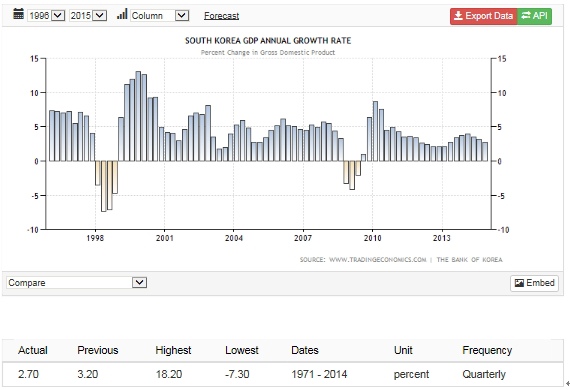Open the Forecast link
570x390 pixels.
221,16
